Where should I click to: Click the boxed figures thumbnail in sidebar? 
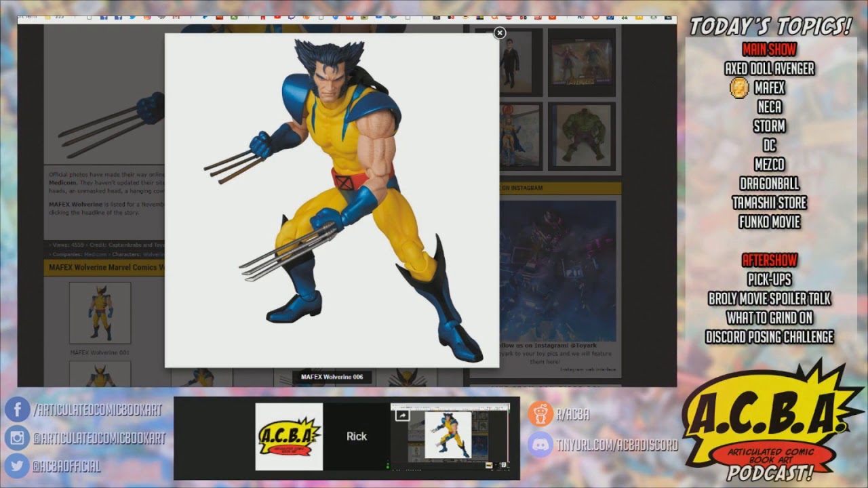click(583, 62)
